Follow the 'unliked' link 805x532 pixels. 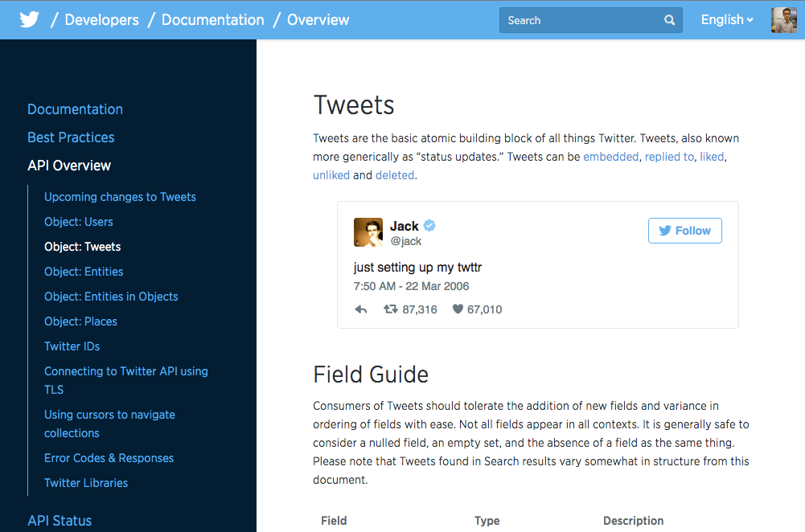point(331,175)
